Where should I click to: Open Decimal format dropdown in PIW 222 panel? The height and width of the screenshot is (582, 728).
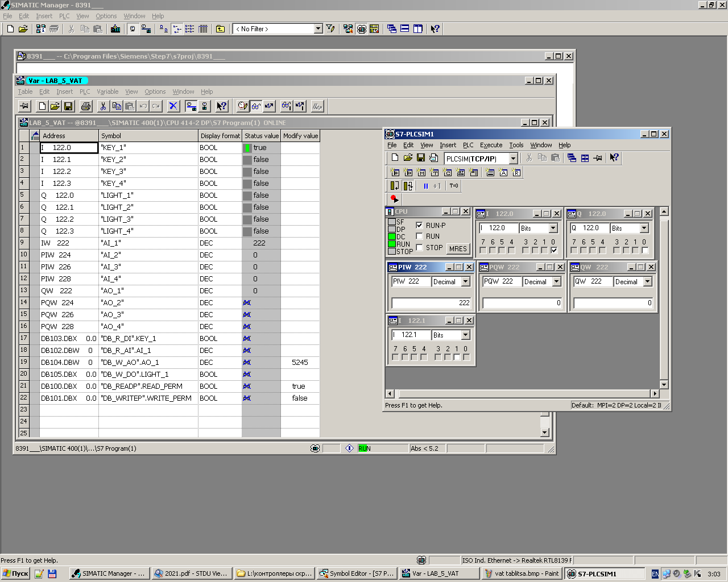pos(466,281)
